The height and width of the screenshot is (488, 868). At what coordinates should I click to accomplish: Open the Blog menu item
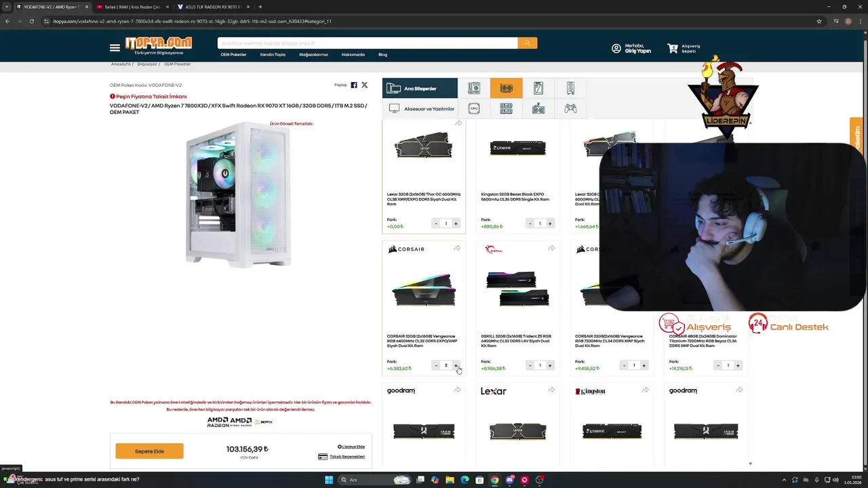tap(382, 54)
